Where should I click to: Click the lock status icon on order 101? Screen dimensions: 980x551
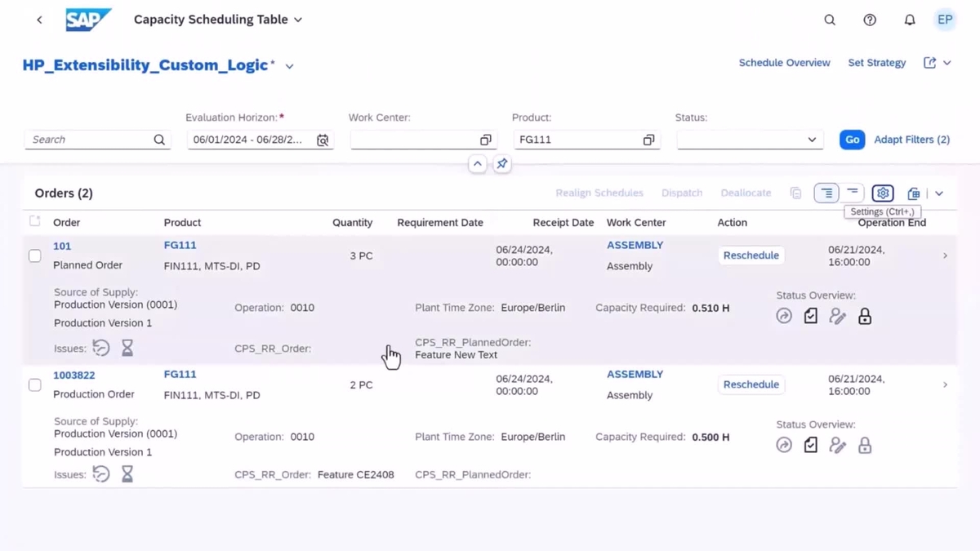click(x=865, y=316)
